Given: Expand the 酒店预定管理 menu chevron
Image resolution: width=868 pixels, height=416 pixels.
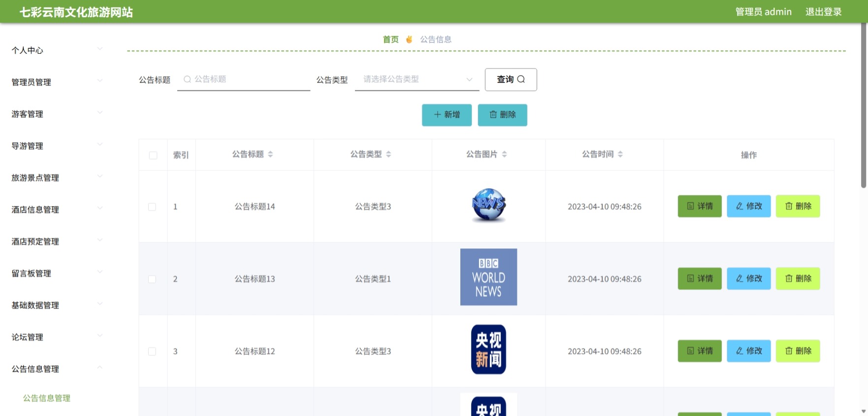Looking at the screenshot, I should pos(100,240).
